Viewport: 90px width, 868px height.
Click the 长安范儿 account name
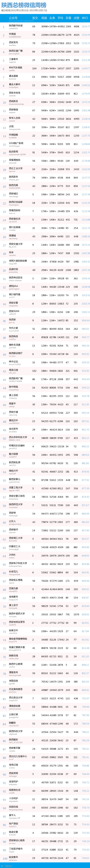13,572
